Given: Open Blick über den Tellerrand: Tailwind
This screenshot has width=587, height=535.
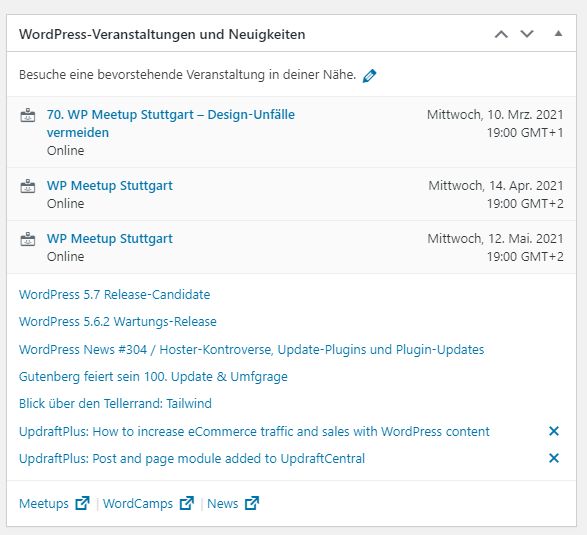Looking at the screenshot, I should pyautogui.click(x=115, y=404).
